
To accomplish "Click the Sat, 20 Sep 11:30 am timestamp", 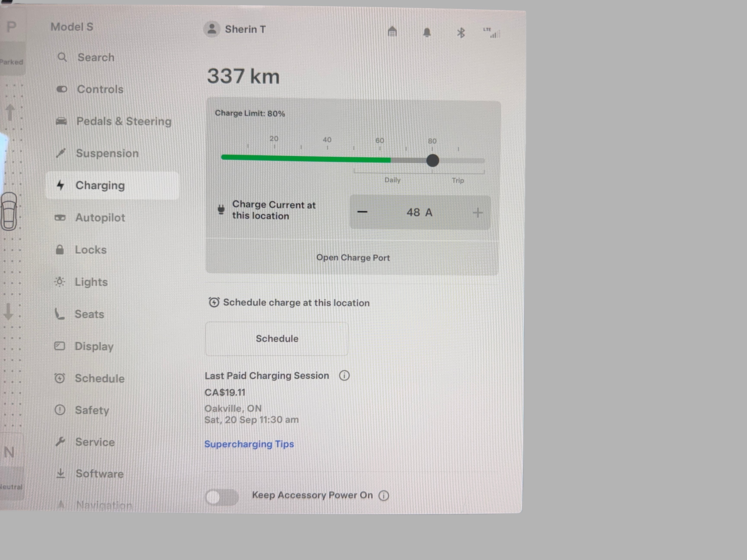I will [252, 420].
